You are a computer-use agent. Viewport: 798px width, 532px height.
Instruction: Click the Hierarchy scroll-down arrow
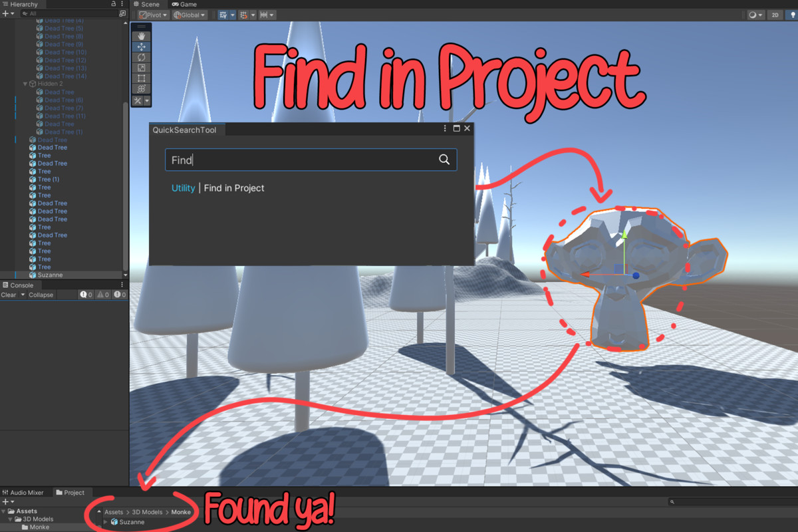tap(126, 275)
